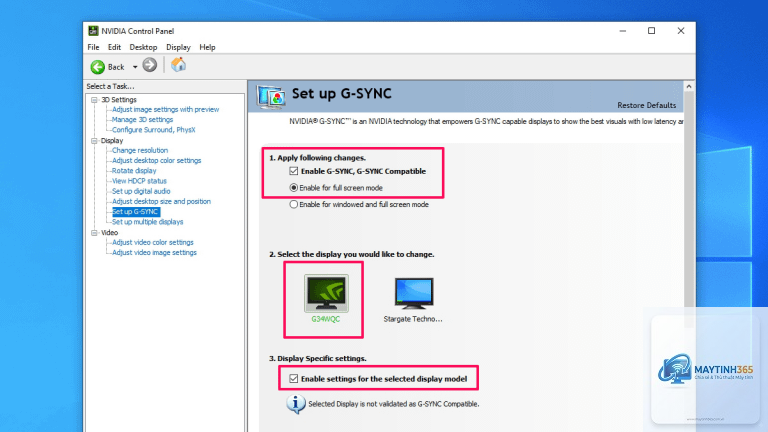The width and height of the screenshot is (768, 432).
Task: Select the Stargate Techno... display icon
Action: click(x=414, y=293)
